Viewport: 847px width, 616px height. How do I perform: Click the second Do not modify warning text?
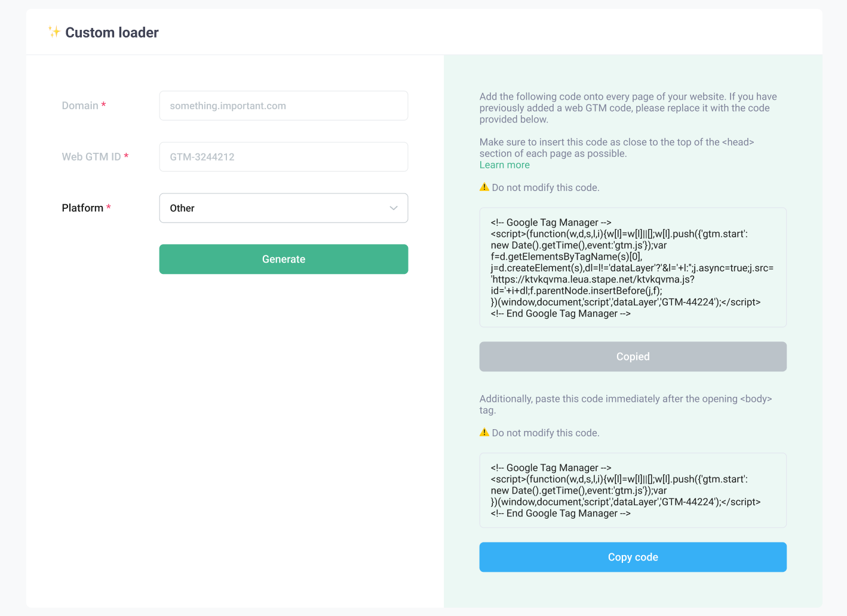coord(546,433)
